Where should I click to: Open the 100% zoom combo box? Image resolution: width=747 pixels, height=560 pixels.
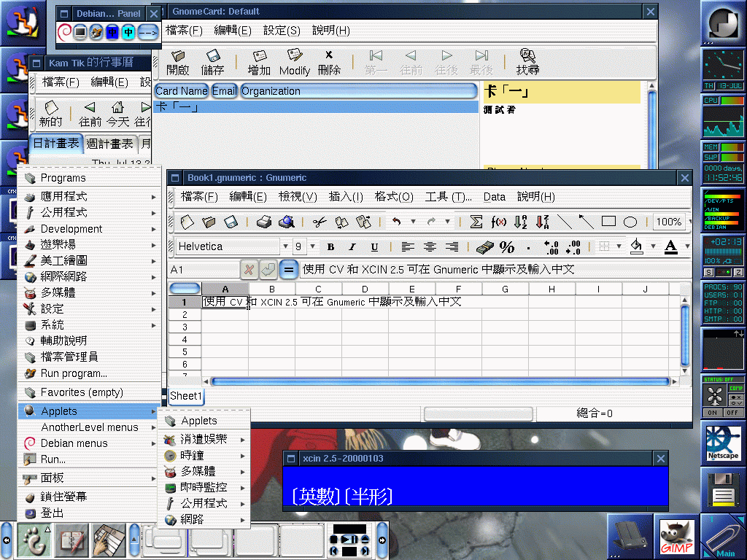[x=669, y=222]
